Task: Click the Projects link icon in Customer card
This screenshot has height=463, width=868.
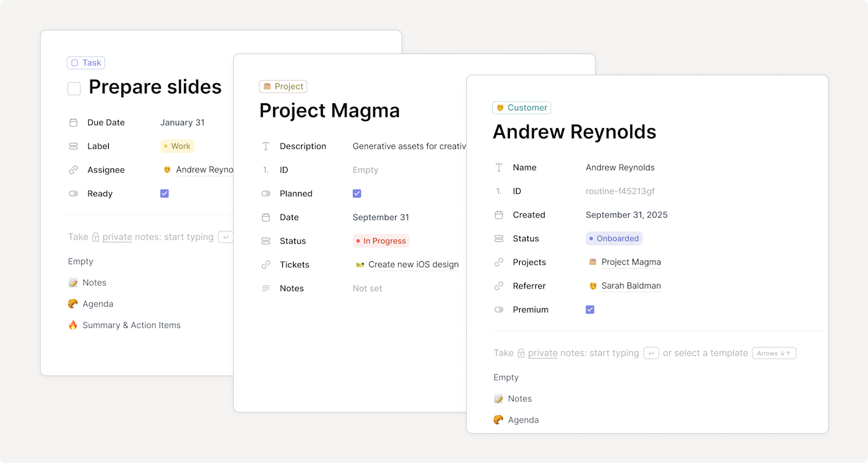Action: 499,262
